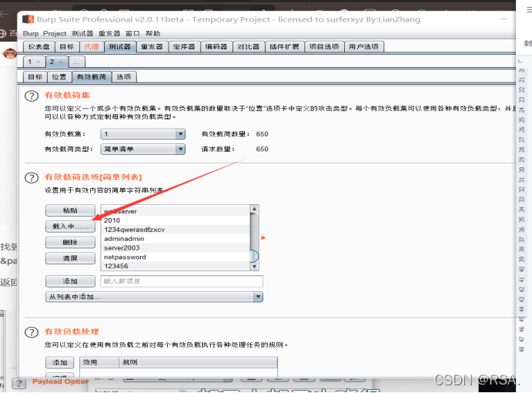
Task: Click the 添加 button in 有效负载处理 section
Action: coord(60,362)
